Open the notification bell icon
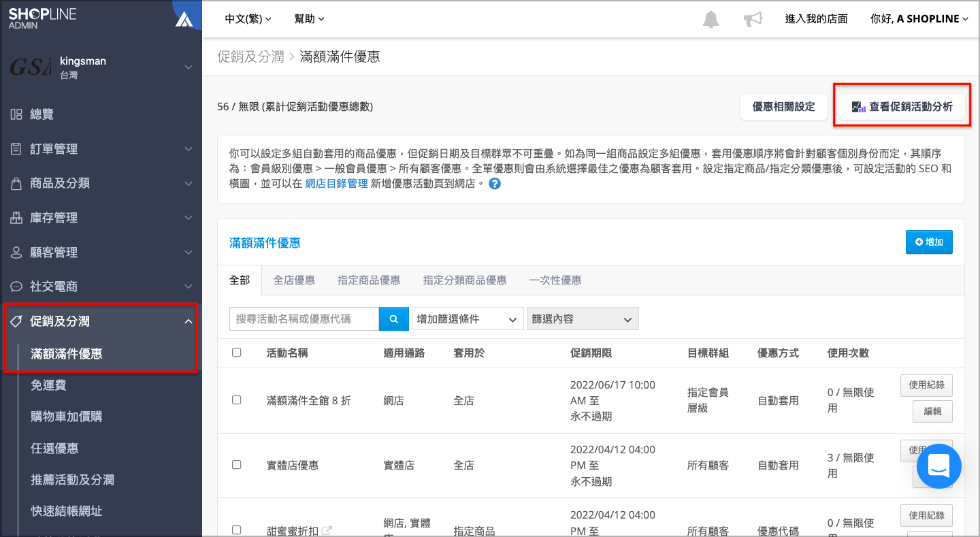Viewport: 980px width, 537px height. pos(710,19)
